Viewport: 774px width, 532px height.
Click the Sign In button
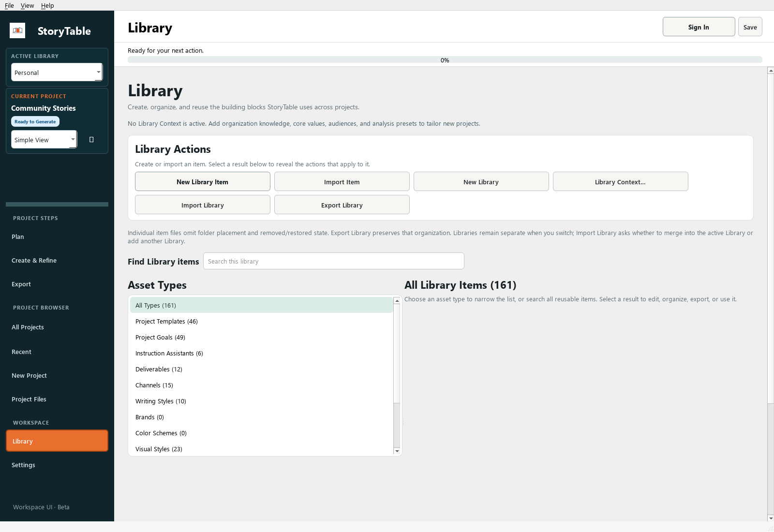[x=699, y=27]
